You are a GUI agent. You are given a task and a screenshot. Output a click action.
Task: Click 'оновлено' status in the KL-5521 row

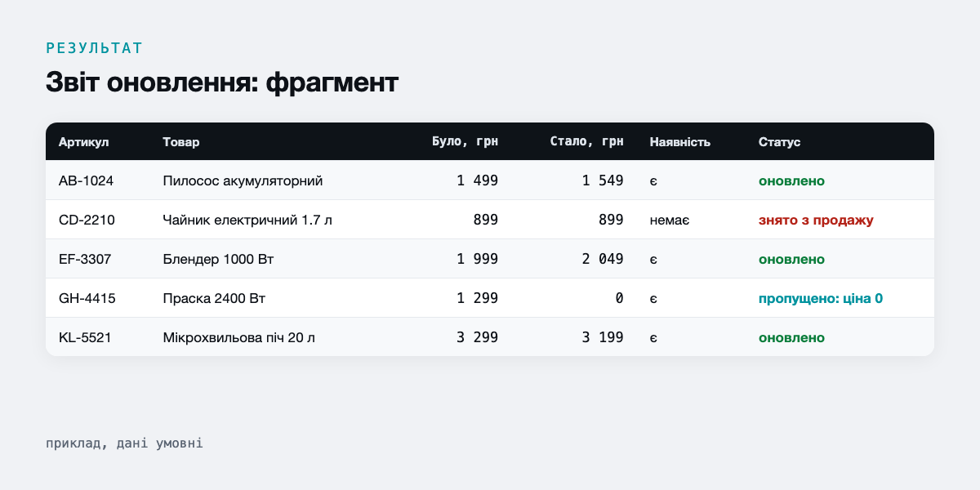[x=791, y=337]
